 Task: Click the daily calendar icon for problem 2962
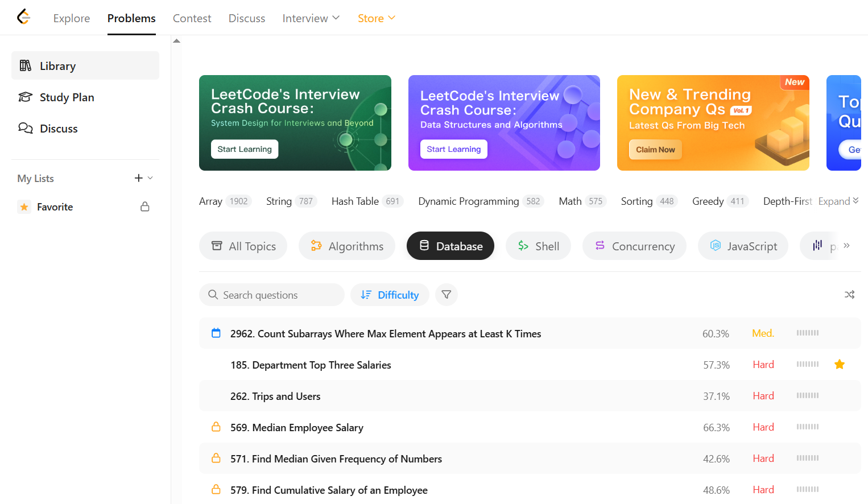click(x=216, y=333)
